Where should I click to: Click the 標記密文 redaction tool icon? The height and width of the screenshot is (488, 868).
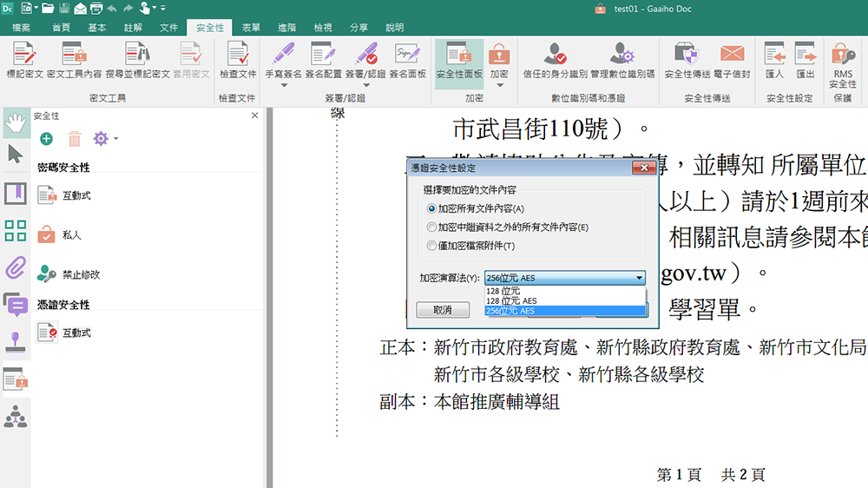23,55
